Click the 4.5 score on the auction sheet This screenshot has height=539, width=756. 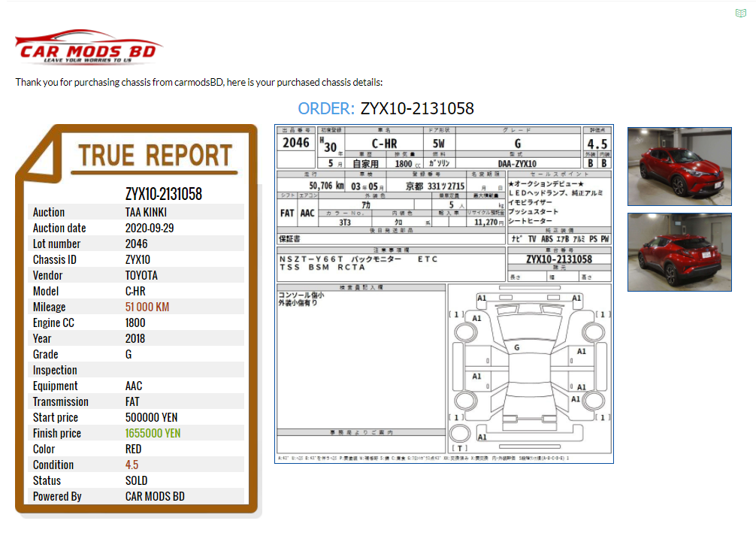coord(597,144)
